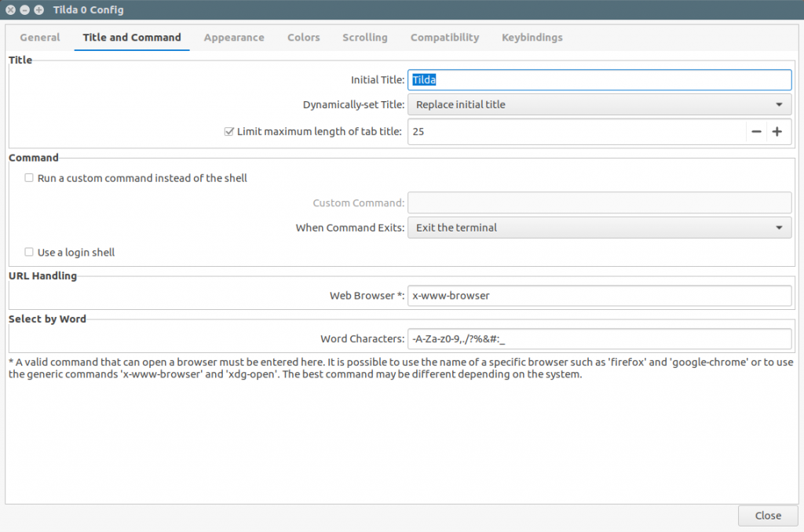This screenshot has height=532, width=804.
Task: Open the Scrolling tab
Action: coord(364,37)
